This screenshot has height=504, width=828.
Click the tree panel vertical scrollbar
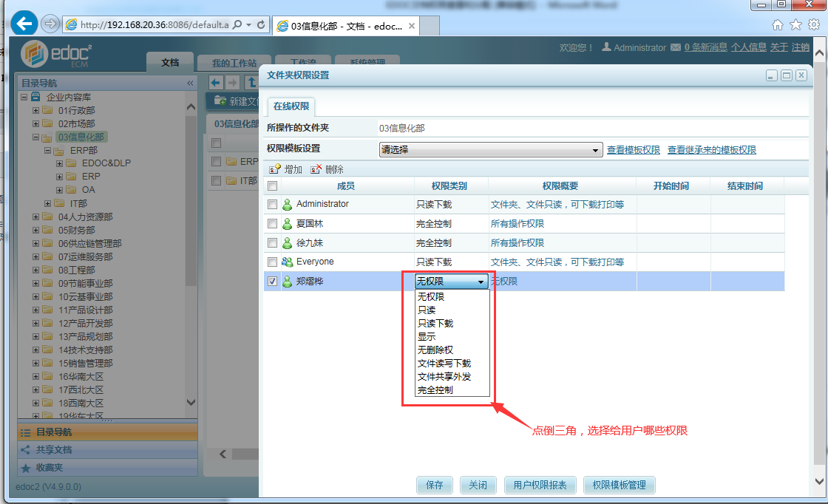pyautogui.click(x=191, y=222)
